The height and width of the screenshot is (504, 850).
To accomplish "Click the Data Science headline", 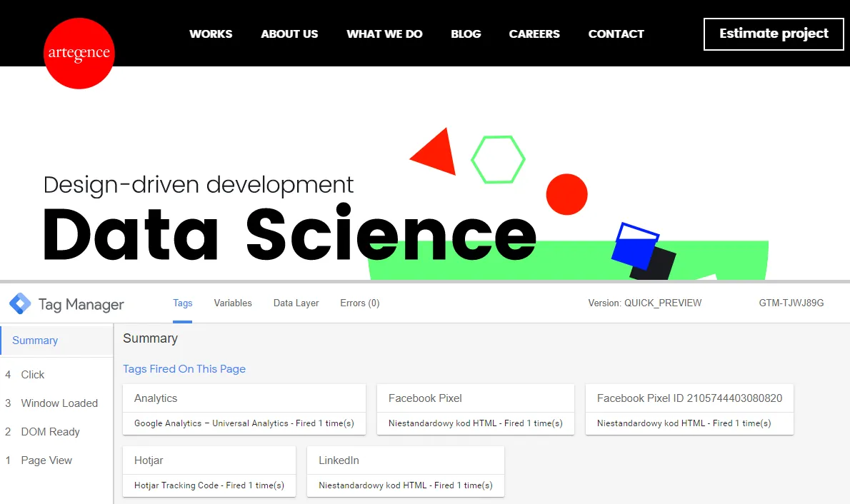I will coord(289,233).
